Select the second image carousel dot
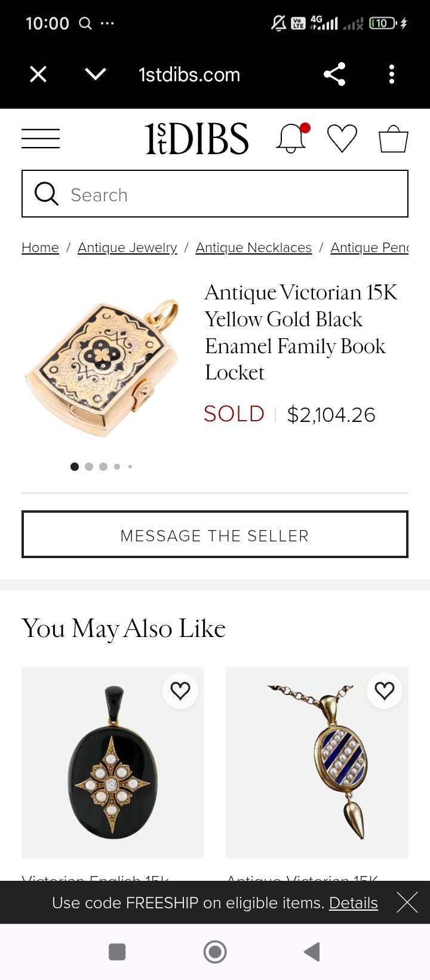The width and height of the screenshot is (430, 980). point(89,467)
